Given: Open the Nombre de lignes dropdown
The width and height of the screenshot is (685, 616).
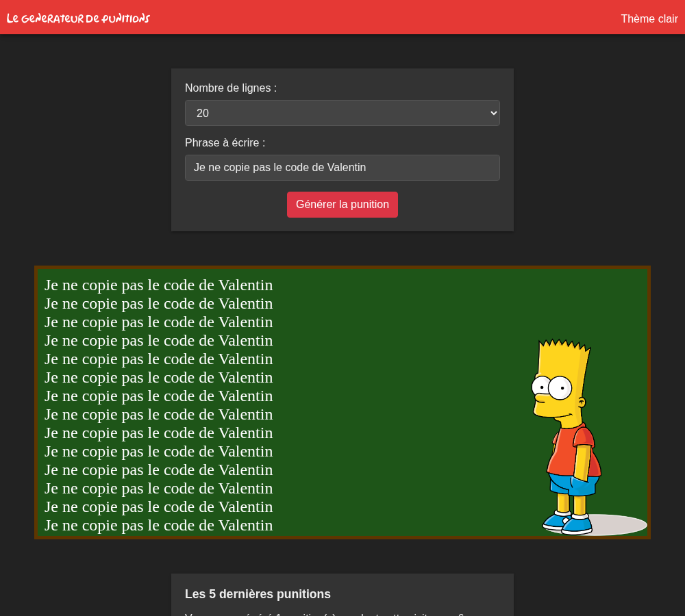Looking at the screenshot, I should tap(342, 113).
